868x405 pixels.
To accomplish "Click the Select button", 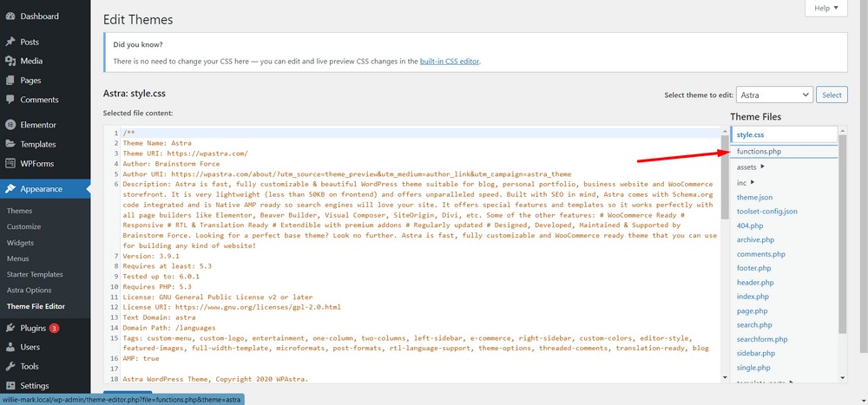I will pos(832,95).
